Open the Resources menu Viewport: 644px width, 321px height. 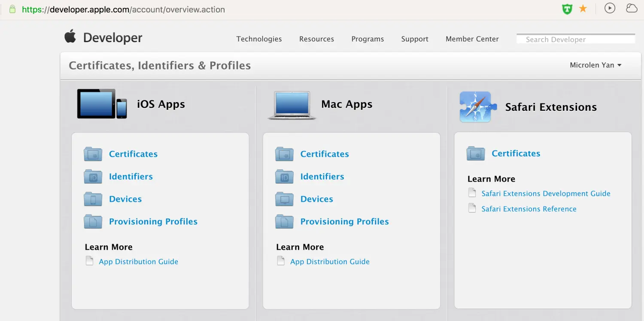click(x=316, y=39)
